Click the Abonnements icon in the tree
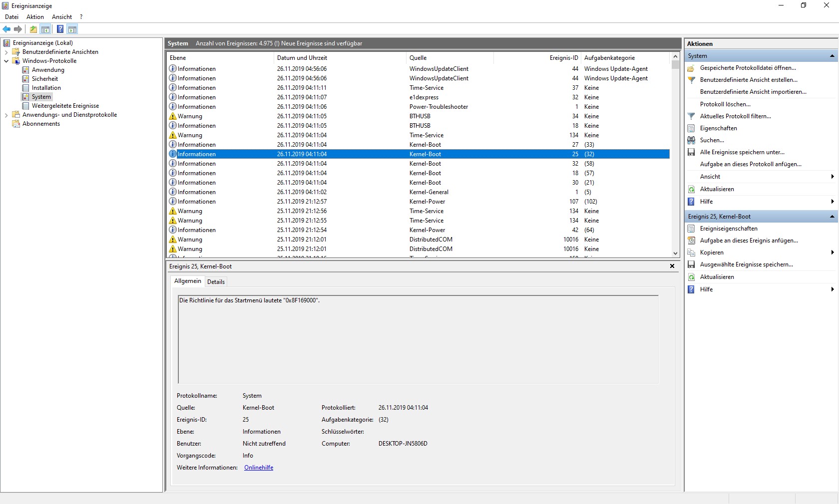Screen dimensions: 839x504 coord(16,124)
